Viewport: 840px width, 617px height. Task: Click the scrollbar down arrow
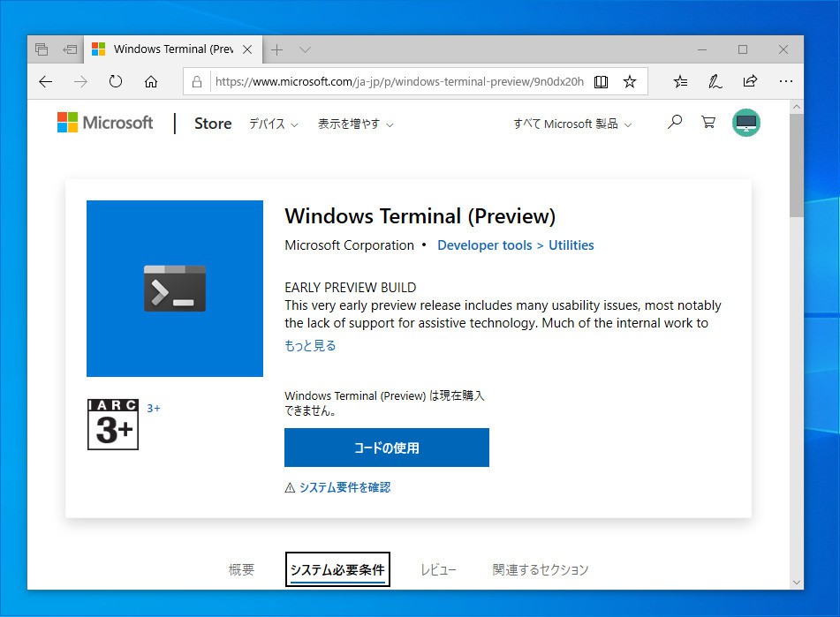tap(797, 583)
